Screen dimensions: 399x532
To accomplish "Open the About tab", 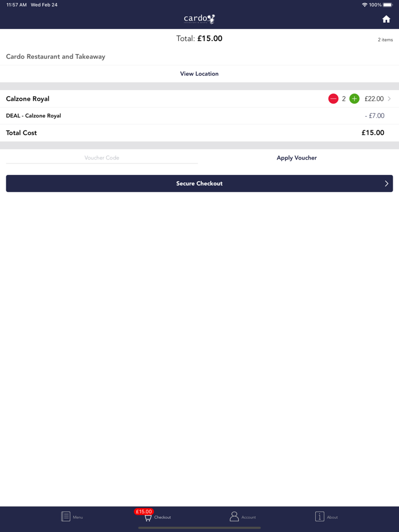I will [x=326, y=517].
